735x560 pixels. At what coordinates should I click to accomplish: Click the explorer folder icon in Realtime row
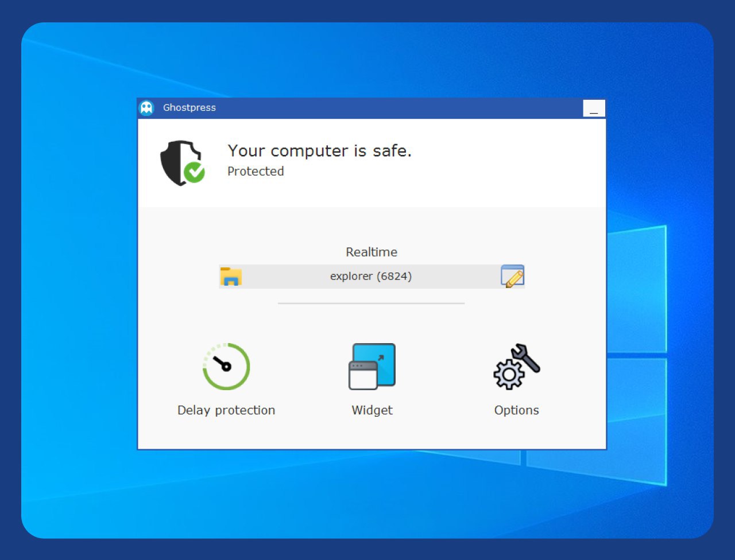click(231, 277)
